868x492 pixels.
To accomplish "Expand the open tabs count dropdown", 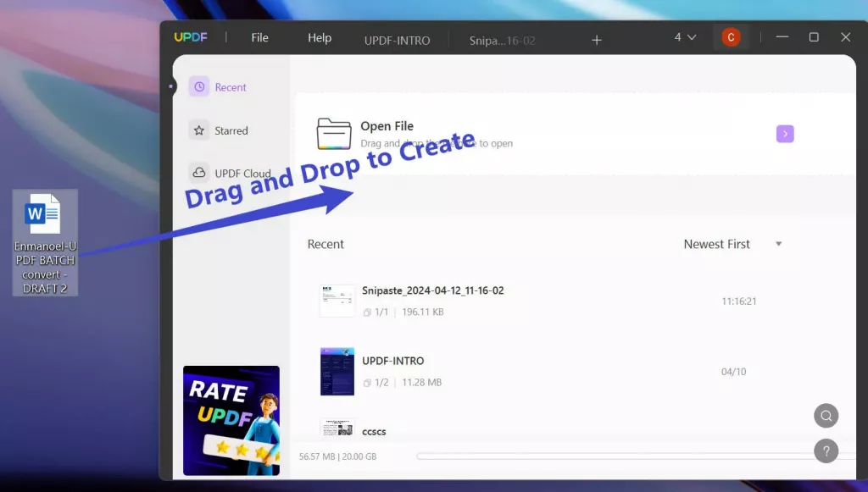I will click(685, 37).
